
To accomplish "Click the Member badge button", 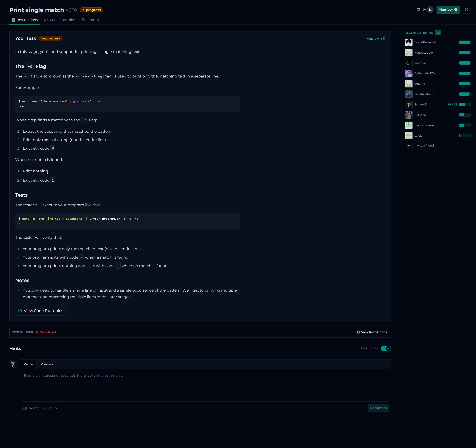I will 448,10.
